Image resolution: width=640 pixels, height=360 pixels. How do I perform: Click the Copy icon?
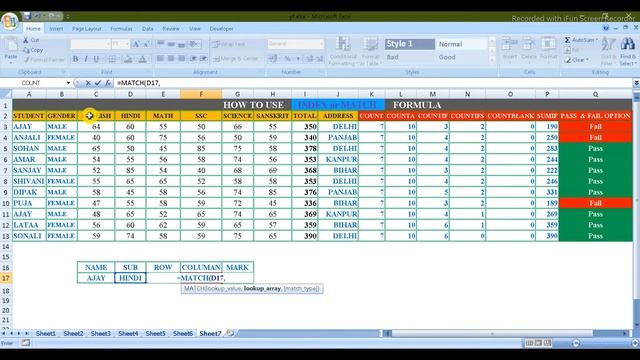pos(27,50)
